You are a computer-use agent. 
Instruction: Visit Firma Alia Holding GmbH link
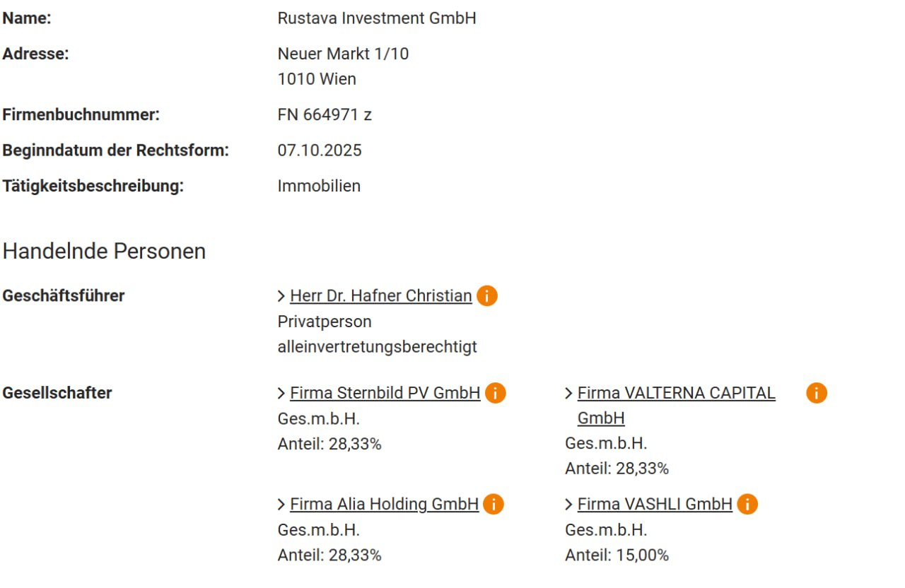point(385,505)
